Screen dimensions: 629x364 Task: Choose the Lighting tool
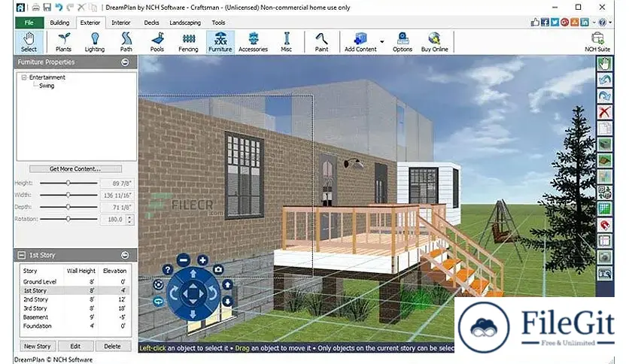pyautogui.click(x=95, y=42)
